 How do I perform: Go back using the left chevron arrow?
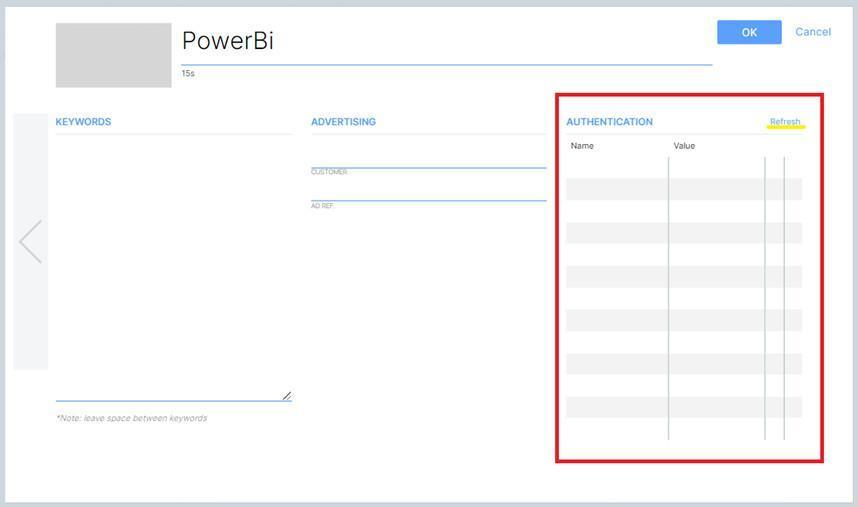click(x=31, y=241)
